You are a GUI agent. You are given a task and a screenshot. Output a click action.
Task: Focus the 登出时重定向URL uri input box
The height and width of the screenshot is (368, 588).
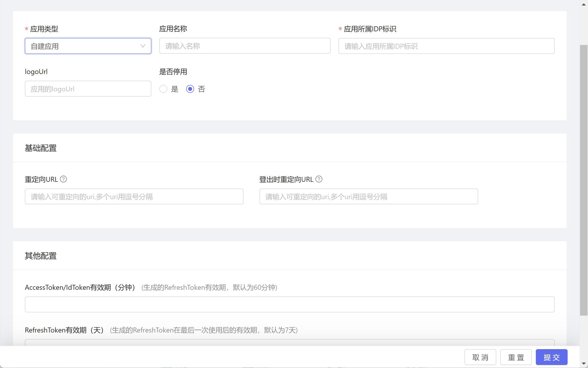pos(369,197)
